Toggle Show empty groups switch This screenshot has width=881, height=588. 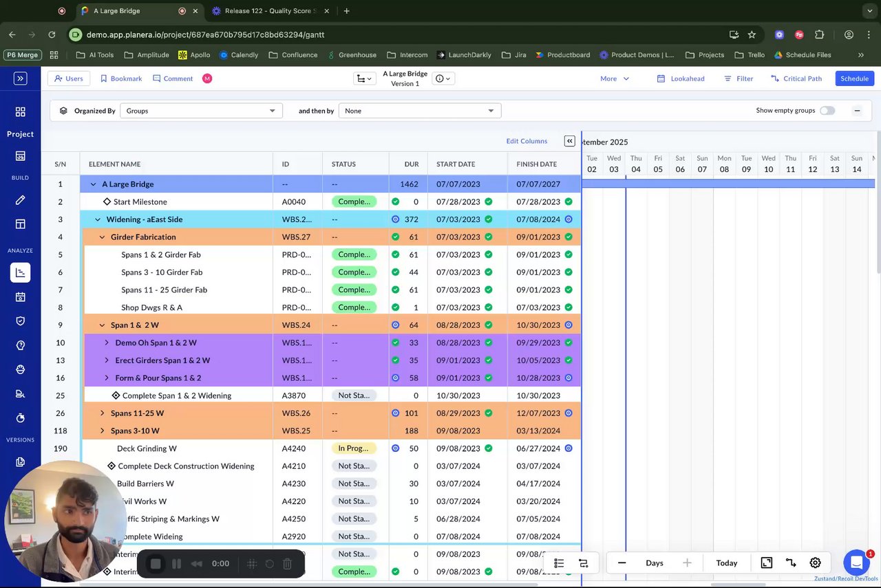pyautogui.click(x=827, y=111)
